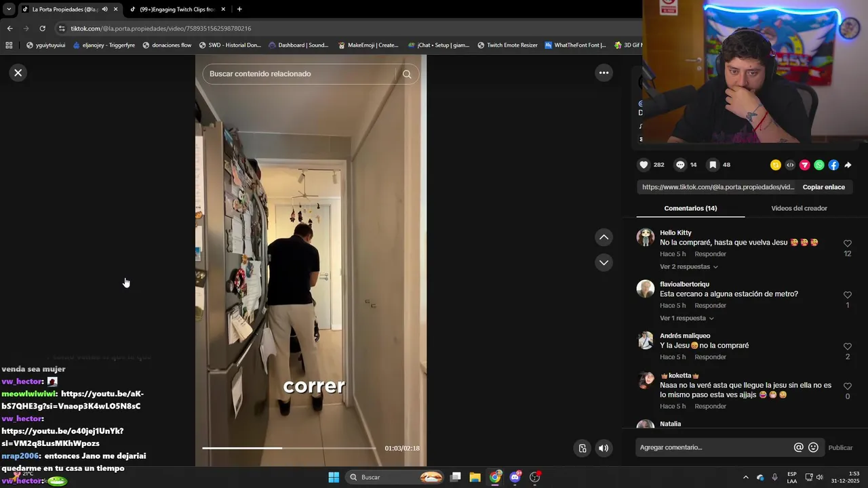Screen dimensions: 868x488
Task: Repost video with yellow repost icon
Action: [x=776, y=165]
